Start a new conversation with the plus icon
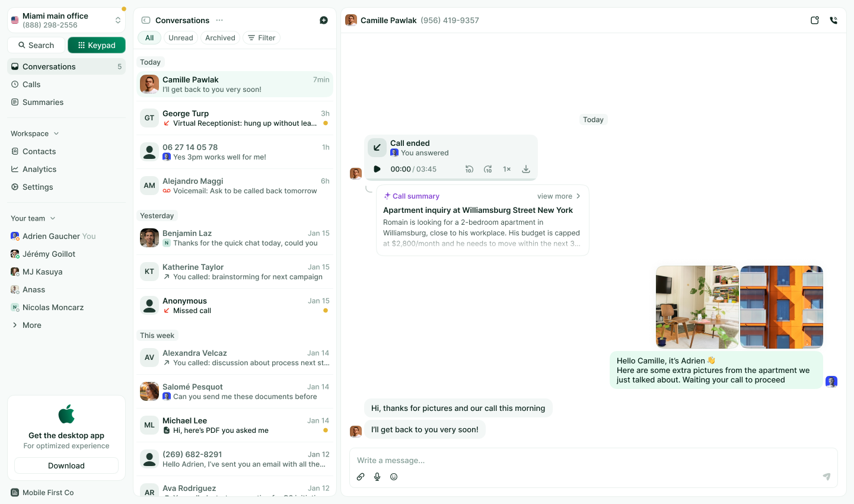The width and height of the screenshot is (854, 504). pos(324,20)
